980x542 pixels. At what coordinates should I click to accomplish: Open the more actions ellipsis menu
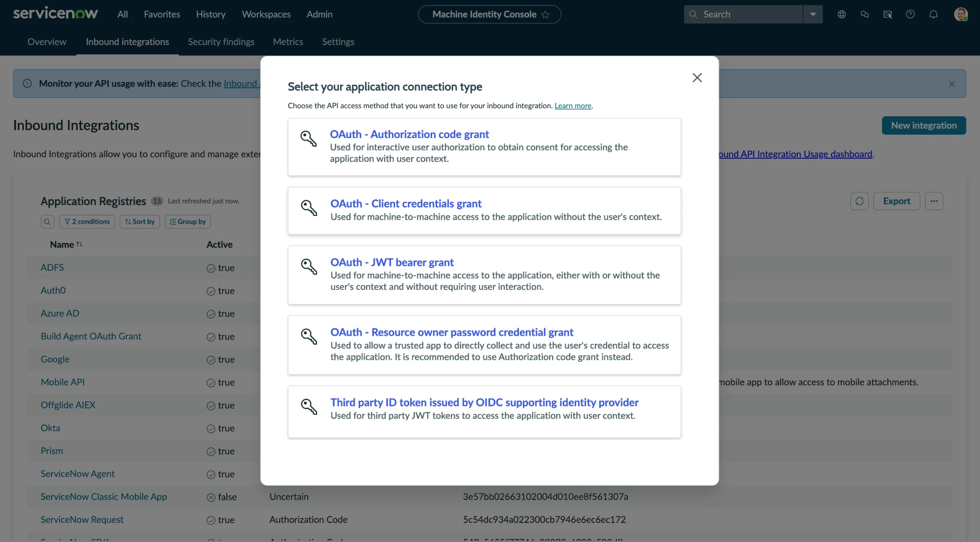pos(934,201)
